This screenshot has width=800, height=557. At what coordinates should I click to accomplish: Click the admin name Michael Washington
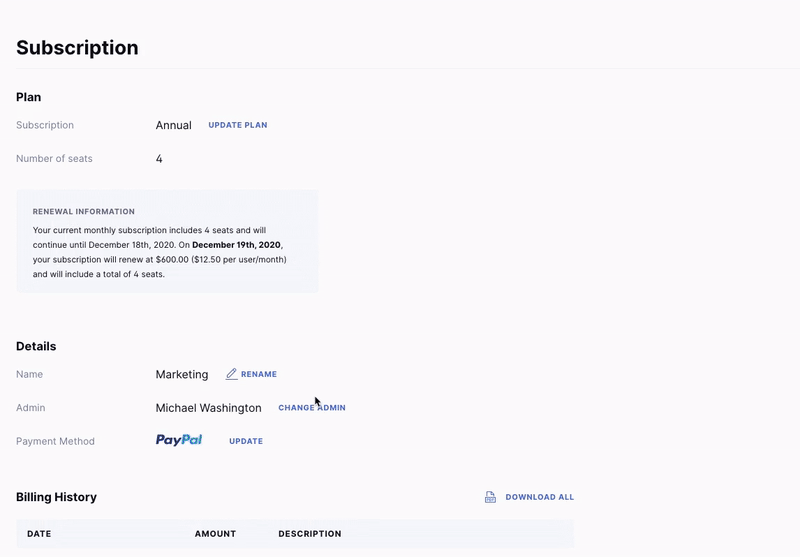tap(208, 408)
